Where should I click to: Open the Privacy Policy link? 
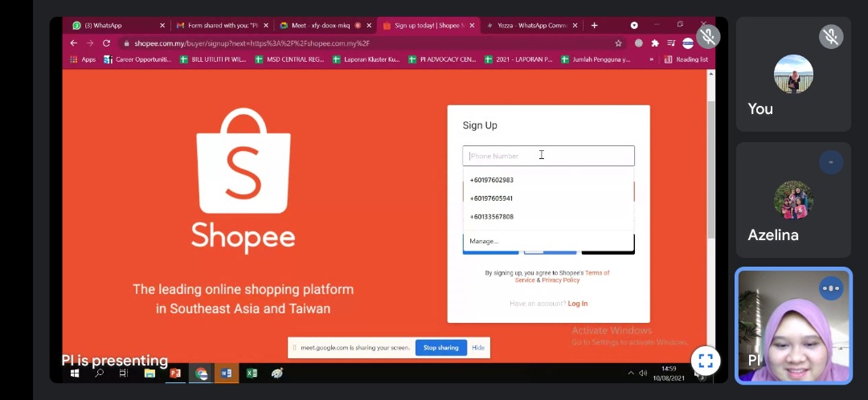pyautogui.click(x=560, y=280)
